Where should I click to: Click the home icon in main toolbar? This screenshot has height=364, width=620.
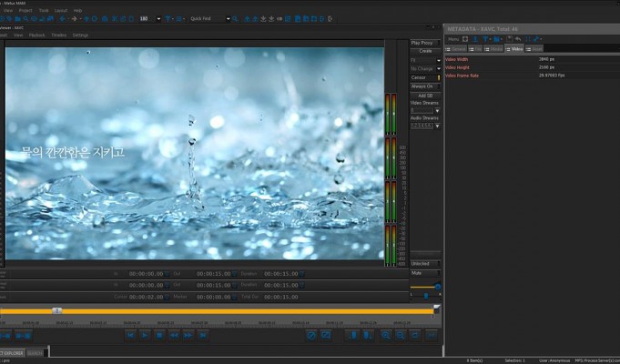click(105, 18)
